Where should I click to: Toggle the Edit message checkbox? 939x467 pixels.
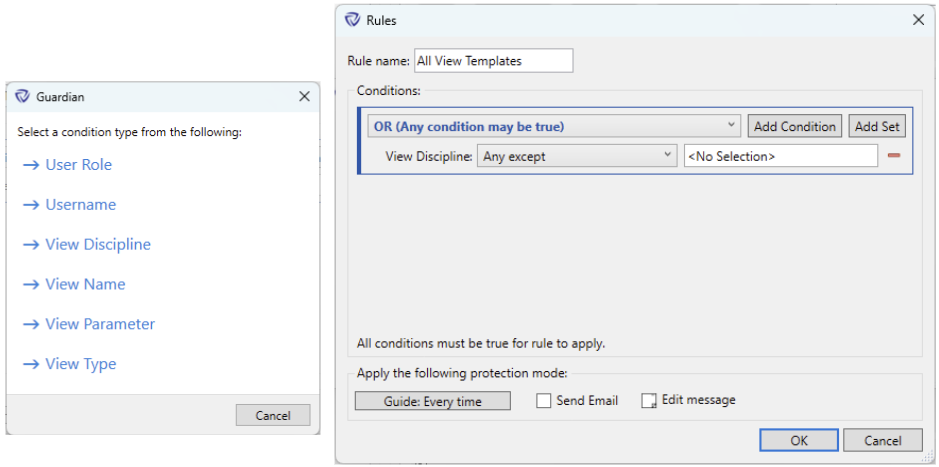click(649, 401)
